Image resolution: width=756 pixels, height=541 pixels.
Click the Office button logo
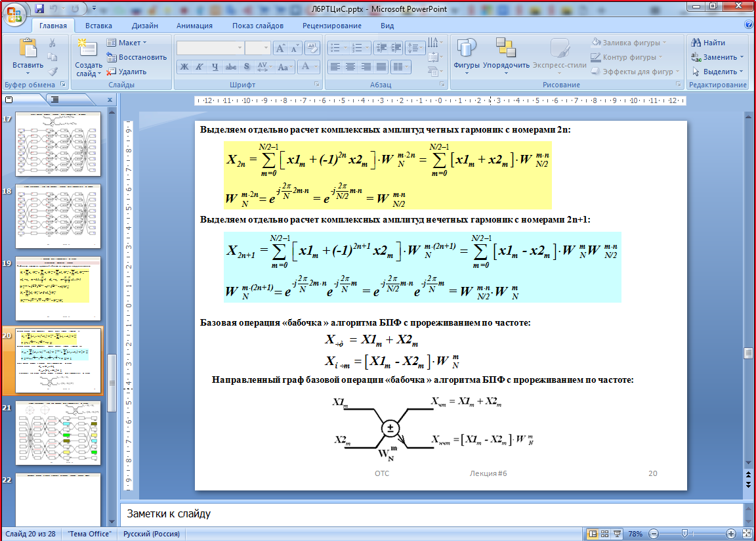click(16, 14)
